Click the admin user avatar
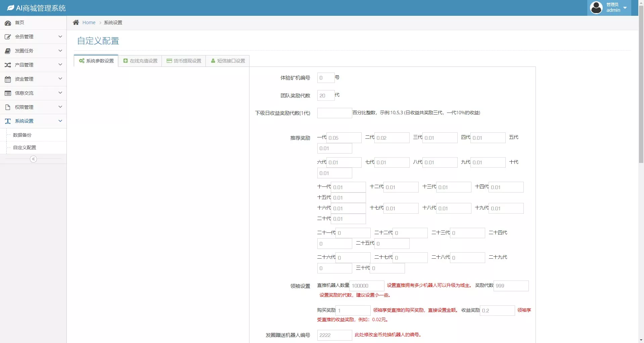 pyautogui.click(x=596, y=8)
